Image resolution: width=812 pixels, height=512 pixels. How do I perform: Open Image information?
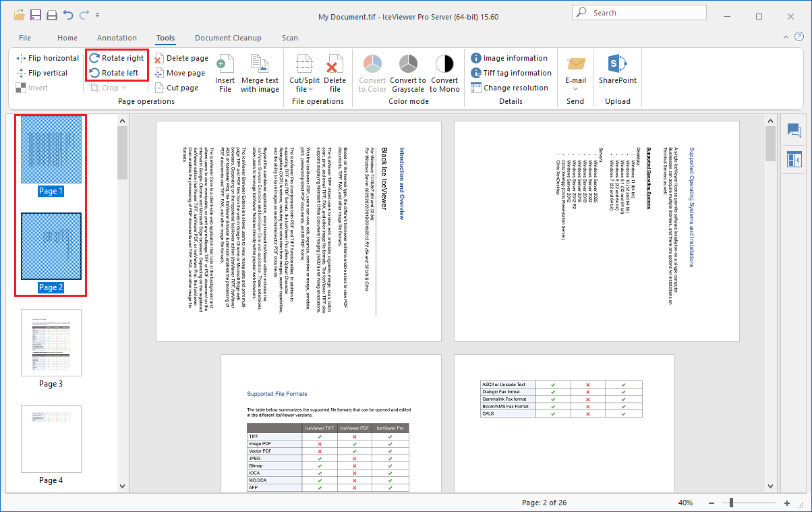click(509, 58)
